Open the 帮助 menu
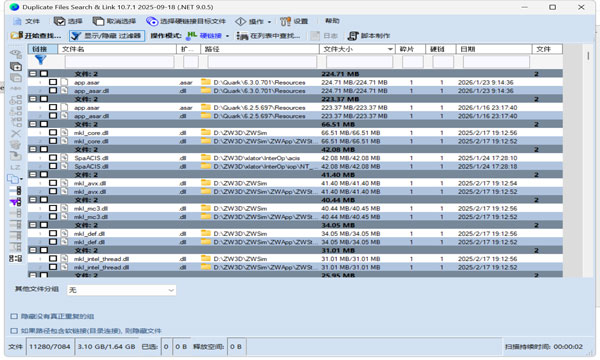600x360 pixels. [332, 21]
